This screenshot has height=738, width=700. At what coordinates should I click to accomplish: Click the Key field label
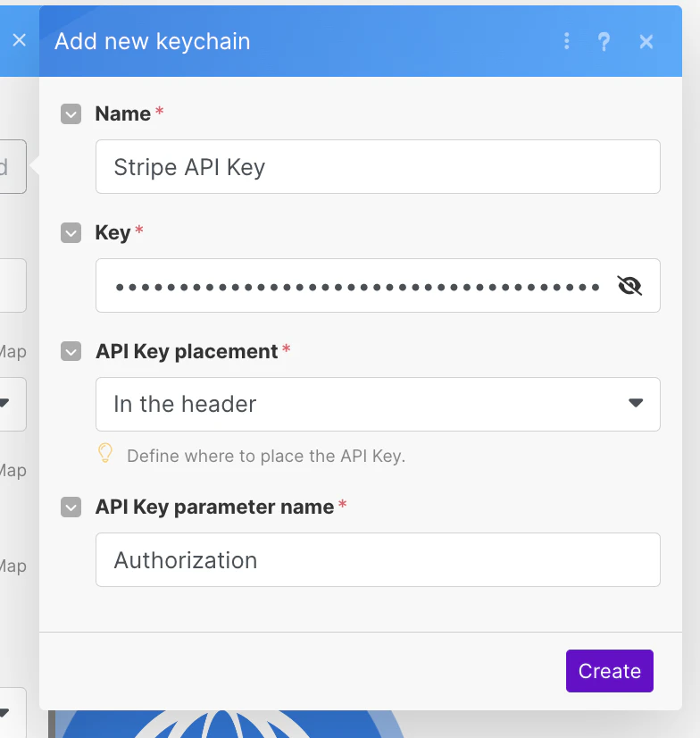tap(112, 233)
